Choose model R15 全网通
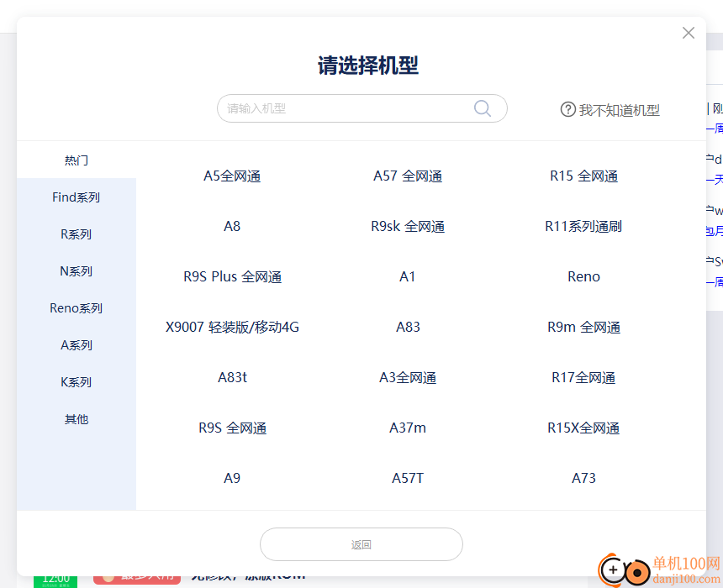 click(x=583, y=176)
